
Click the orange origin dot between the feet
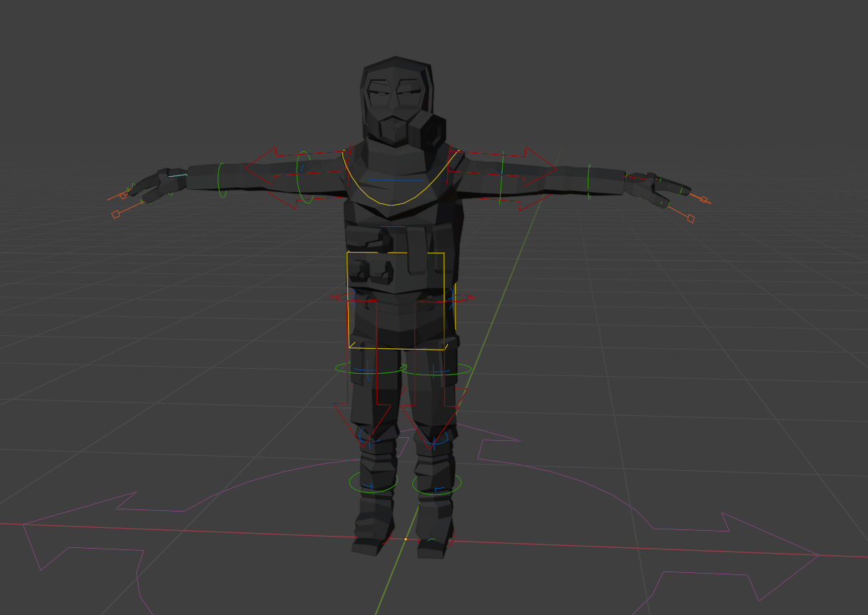click(406, 539)
